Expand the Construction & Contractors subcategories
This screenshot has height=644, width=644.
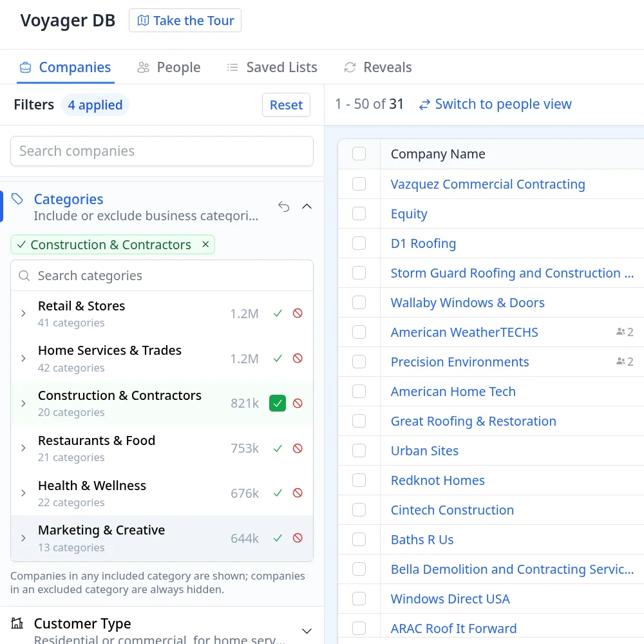23,403
